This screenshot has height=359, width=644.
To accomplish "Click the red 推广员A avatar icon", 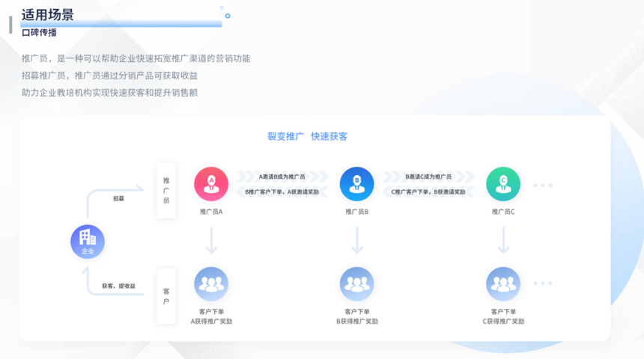I will pos(211,183).
